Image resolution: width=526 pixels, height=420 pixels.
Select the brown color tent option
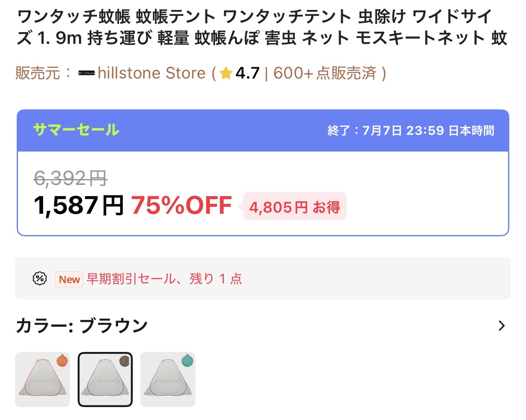click(x=105, y=380)
